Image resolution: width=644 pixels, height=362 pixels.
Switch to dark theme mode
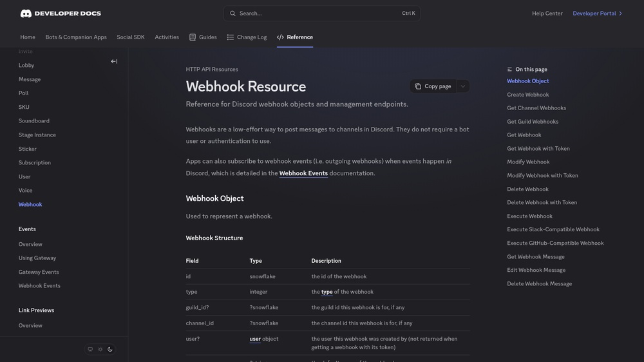pos(110,349)
